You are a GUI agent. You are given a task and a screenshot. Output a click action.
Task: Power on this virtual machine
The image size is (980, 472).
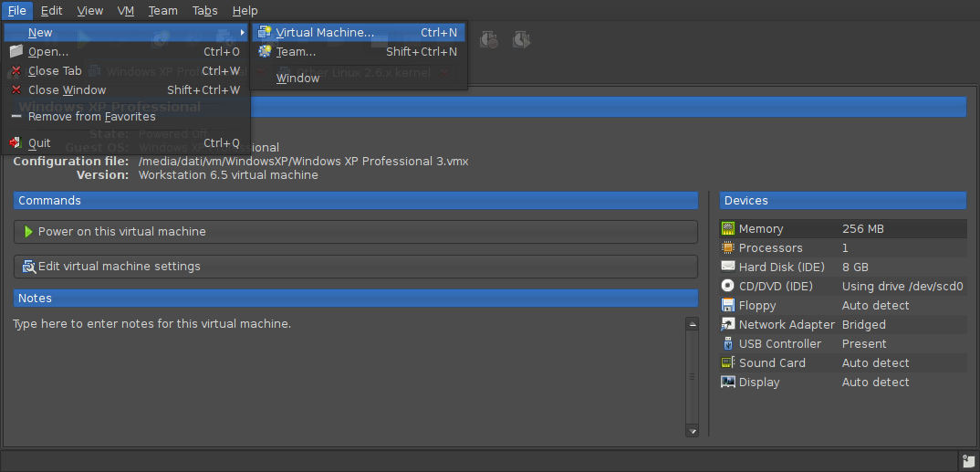tap(356, 232)
